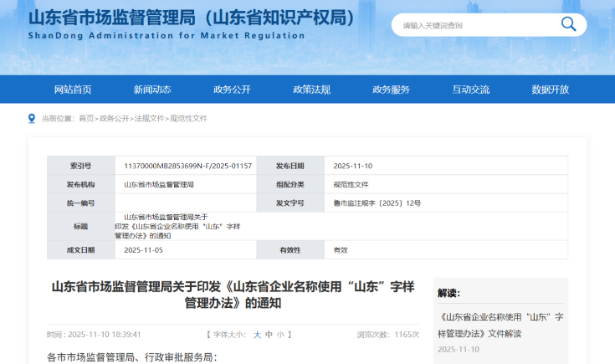Viewport: 615px width, 364px height.
Task: Click the location pin icon in breadcrumb
Action: coord(32,118)
